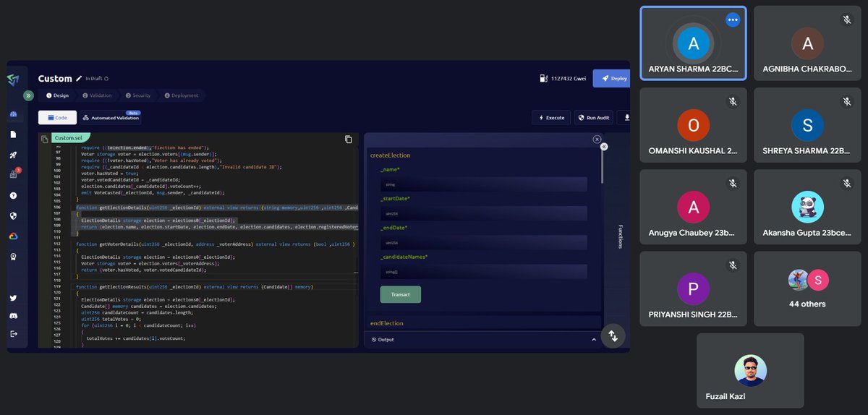
Task: Click line number 112 in code editor
Action: click(x=56, y=244)
